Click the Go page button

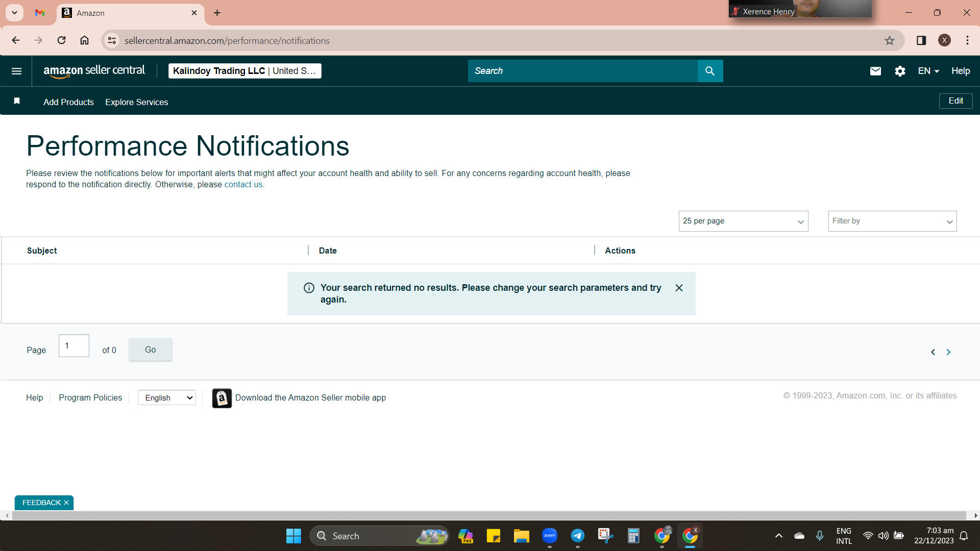click(x=150, y=349)
